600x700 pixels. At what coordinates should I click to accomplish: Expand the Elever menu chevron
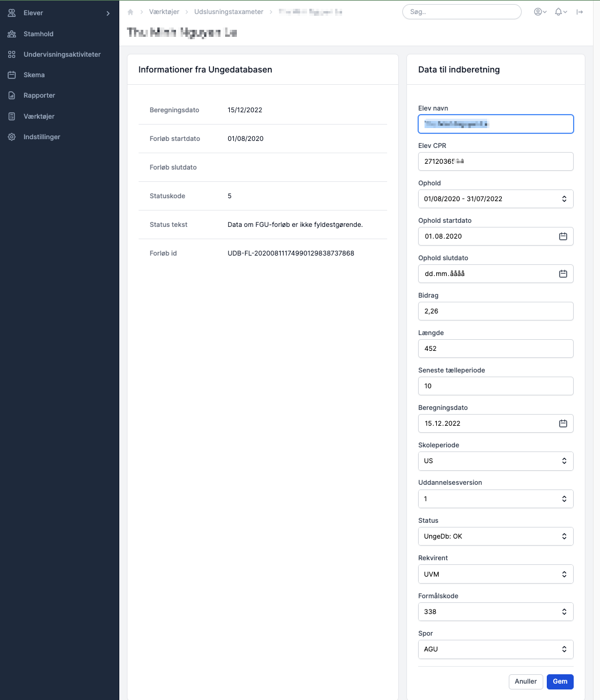coord(108,13)
